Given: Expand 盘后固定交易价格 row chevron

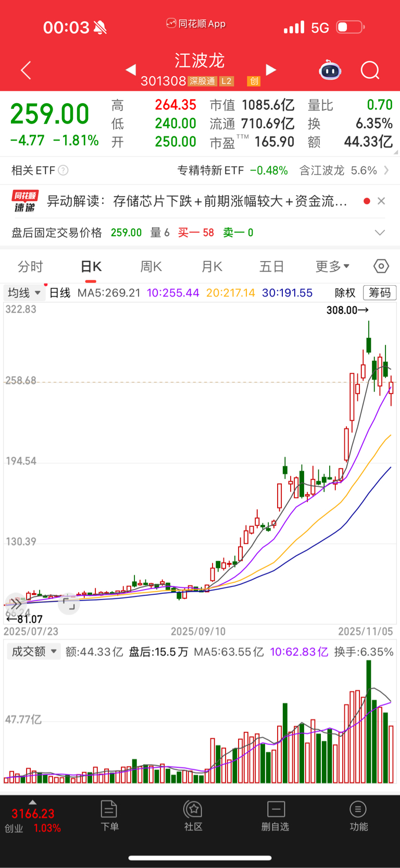Looking at the screenshot, I should click(x=380, y=233).
